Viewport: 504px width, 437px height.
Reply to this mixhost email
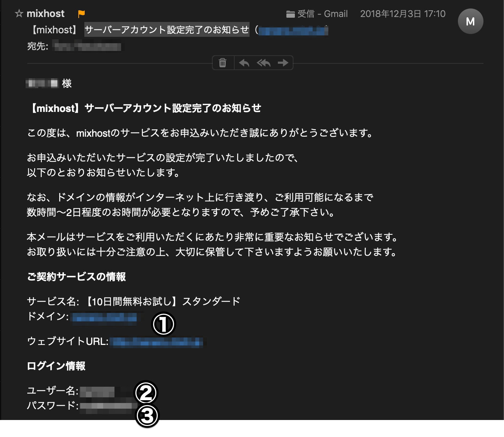(244, 63)
